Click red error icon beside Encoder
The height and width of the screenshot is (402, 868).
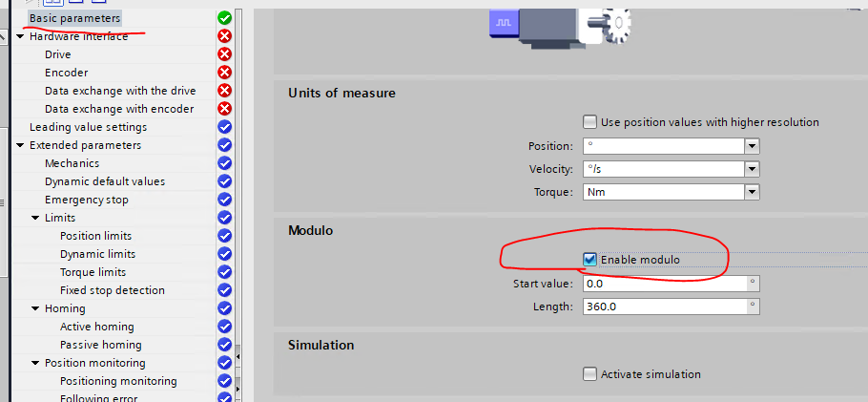tap(224, 73)
